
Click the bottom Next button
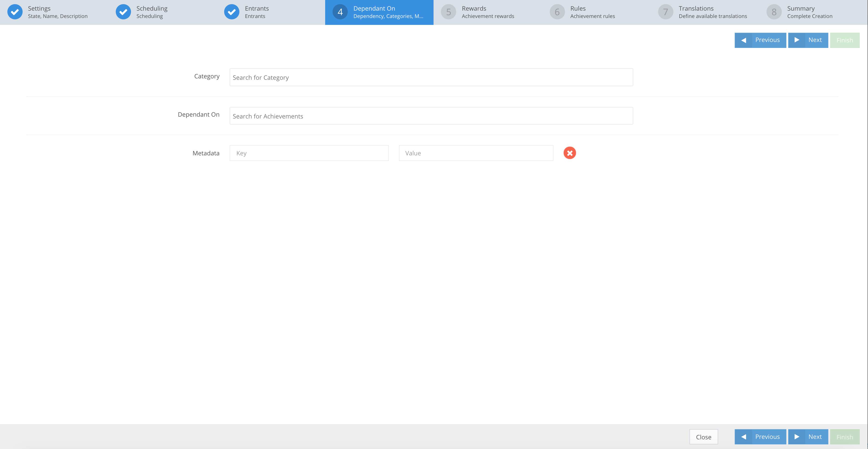[808, 437]
